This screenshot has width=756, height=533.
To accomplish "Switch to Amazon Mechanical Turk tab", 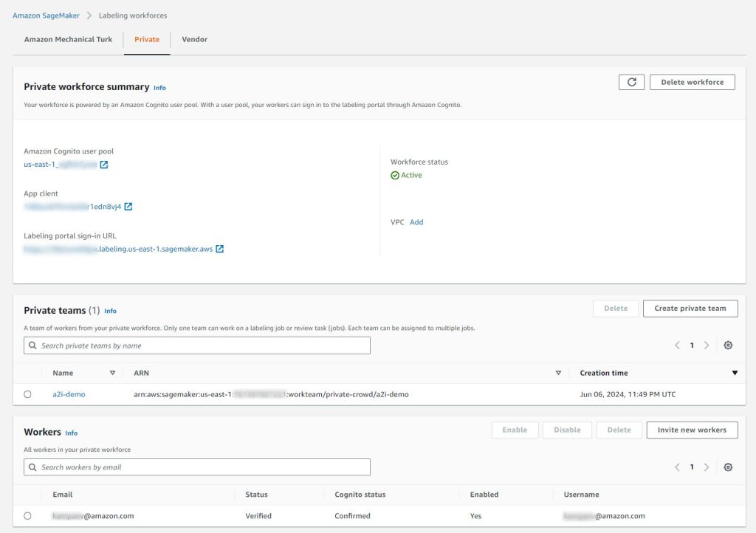I will [x=68, y=40].
